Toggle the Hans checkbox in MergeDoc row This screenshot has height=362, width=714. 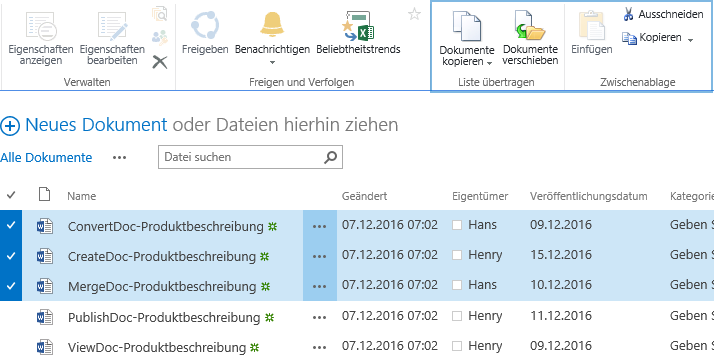click(457, 286)
